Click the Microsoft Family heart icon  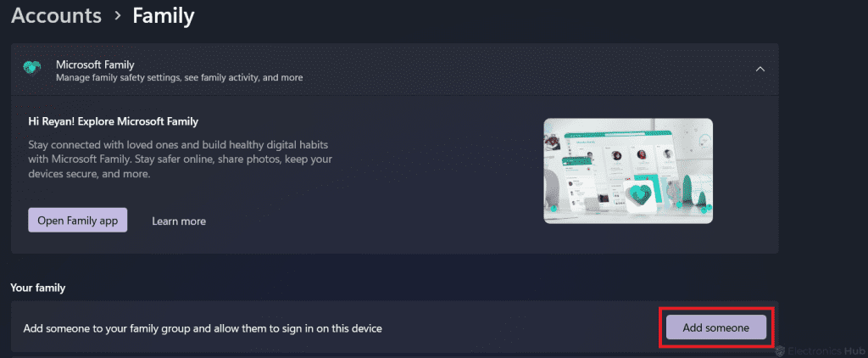point(32,70)
